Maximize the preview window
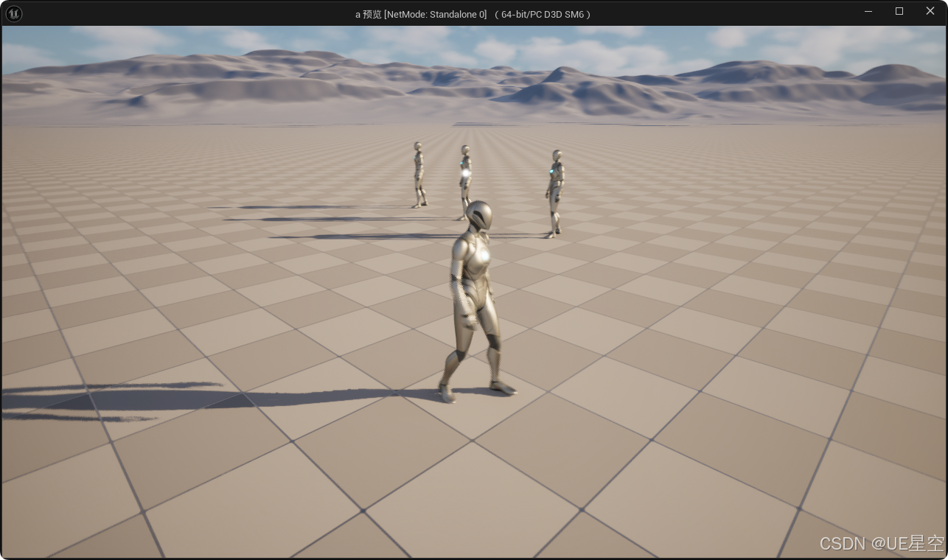This screenshot has height=560, width=948. [899, 11]
